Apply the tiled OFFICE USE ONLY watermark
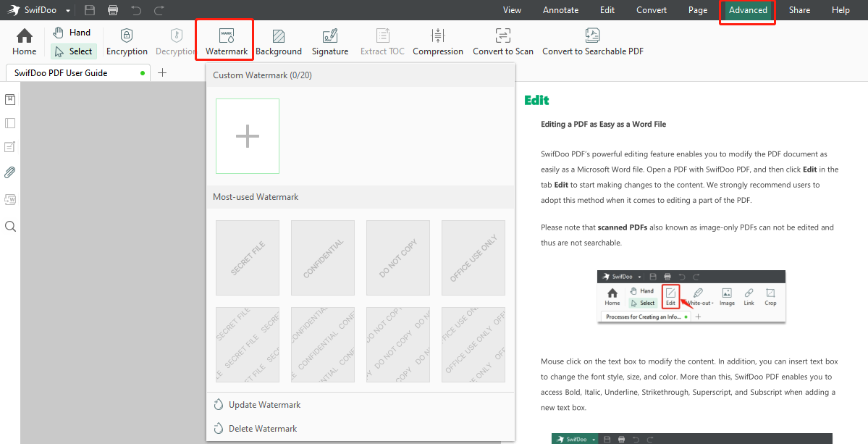868x444 pixels. [473, 345]
